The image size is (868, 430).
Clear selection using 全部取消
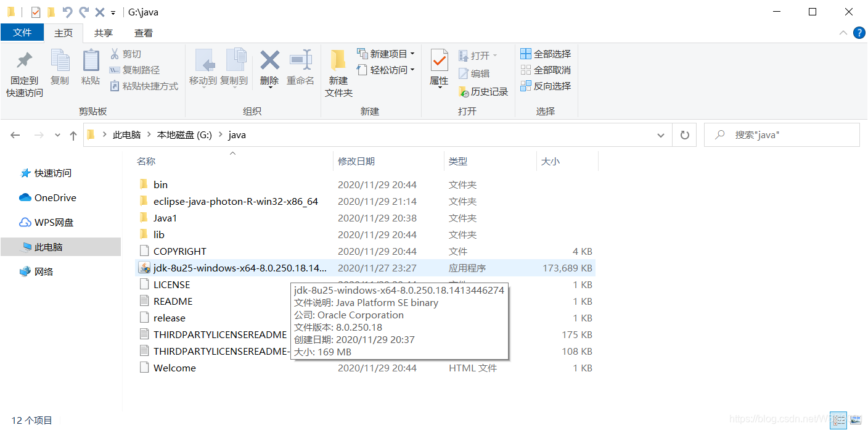click(546, 70)
